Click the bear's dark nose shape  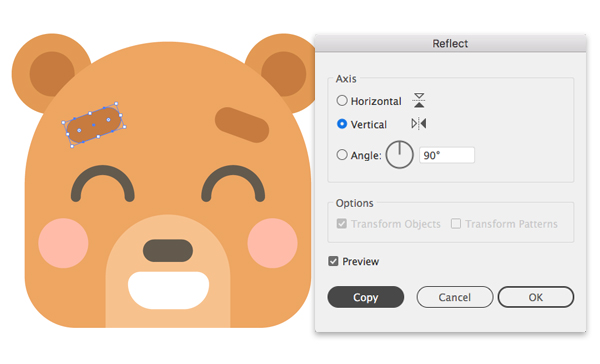coord(168,251)
